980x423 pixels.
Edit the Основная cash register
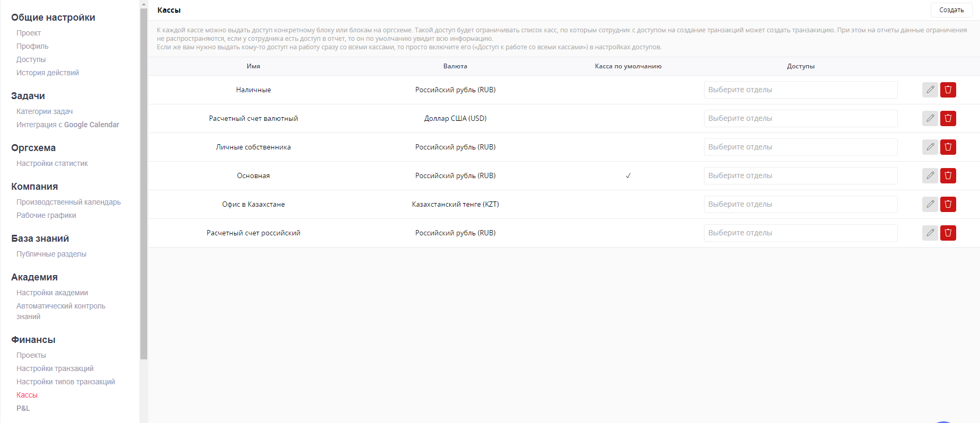pyautogui.click(x=930, y=175)
